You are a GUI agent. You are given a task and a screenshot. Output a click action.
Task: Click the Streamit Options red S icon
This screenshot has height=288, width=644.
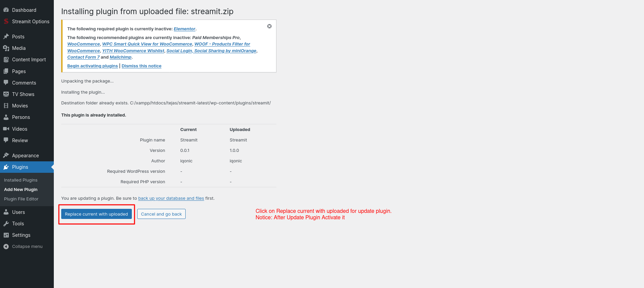point(6,22)
